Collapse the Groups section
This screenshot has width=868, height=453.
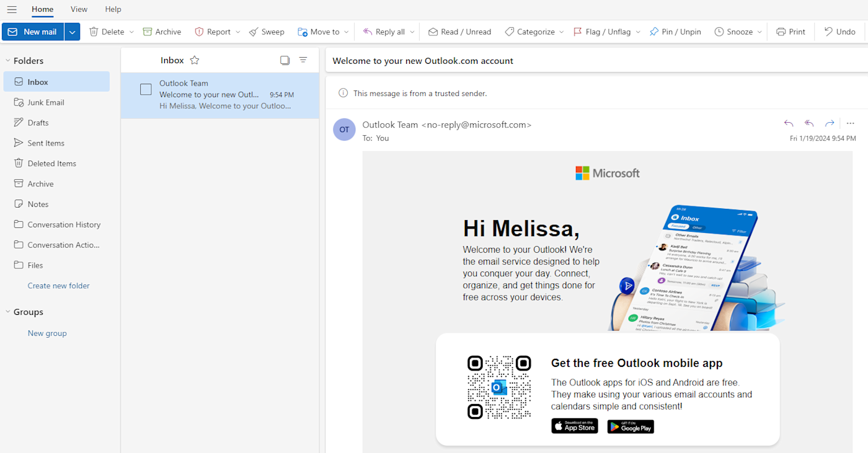(x=8, y=312)
